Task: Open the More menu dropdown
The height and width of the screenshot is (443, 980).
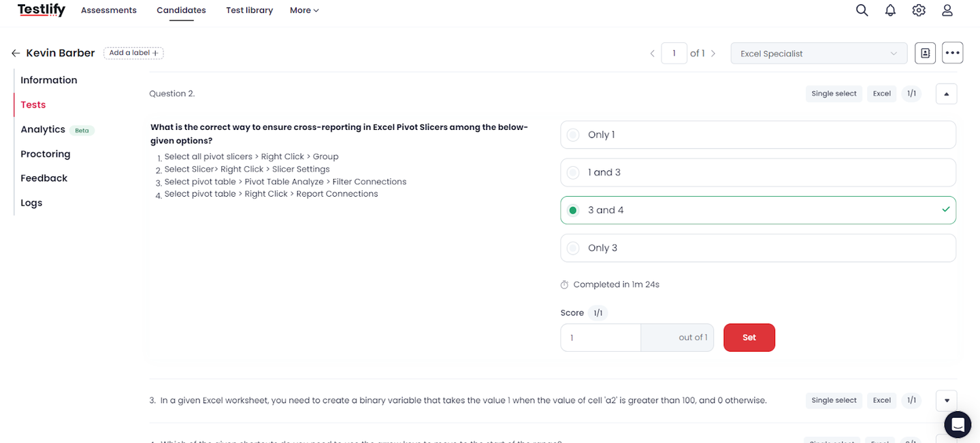Action: pyautogui.click(x=304, y=10)
